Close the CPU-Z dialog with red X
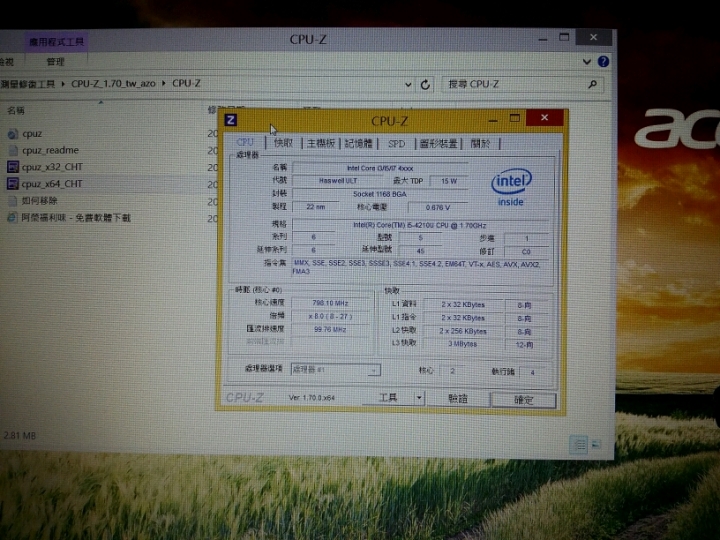This screenshot has height=540, width=720. coord(545,118)
